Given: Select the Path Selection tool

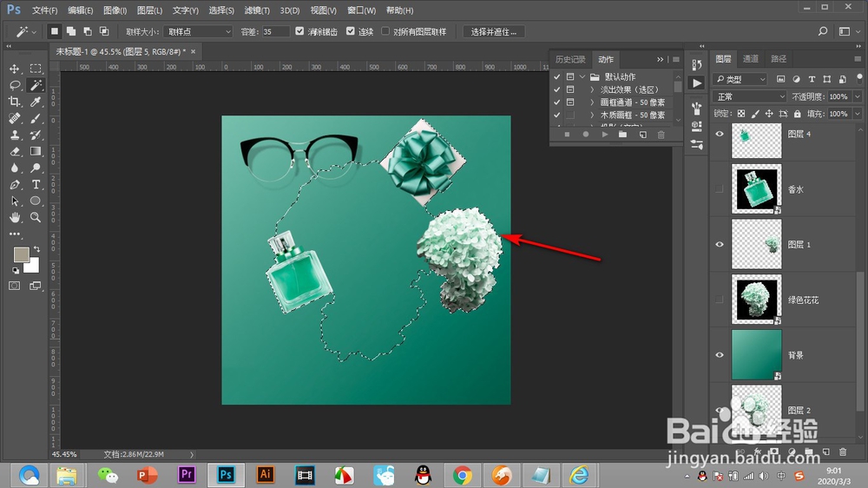Looking at the screenshot, I should (15, 201).
